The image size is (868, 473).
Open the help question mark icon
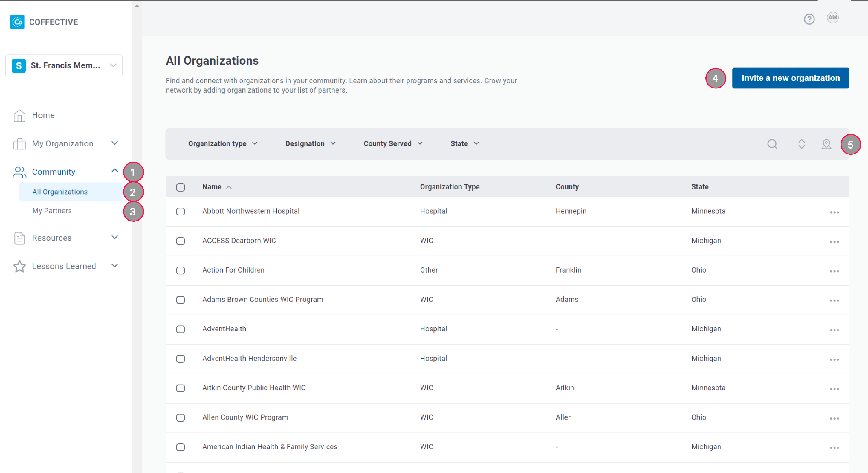(x=809, y=19)
